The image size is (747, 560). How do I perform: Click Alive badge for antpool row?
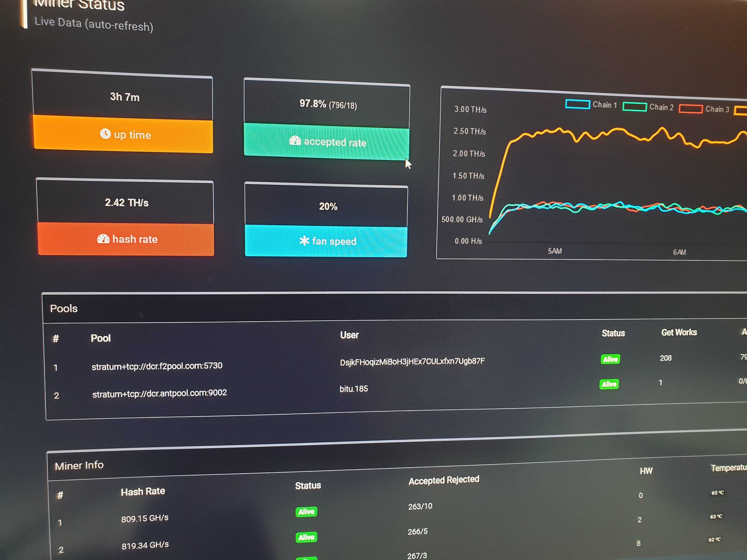(609, 384)
